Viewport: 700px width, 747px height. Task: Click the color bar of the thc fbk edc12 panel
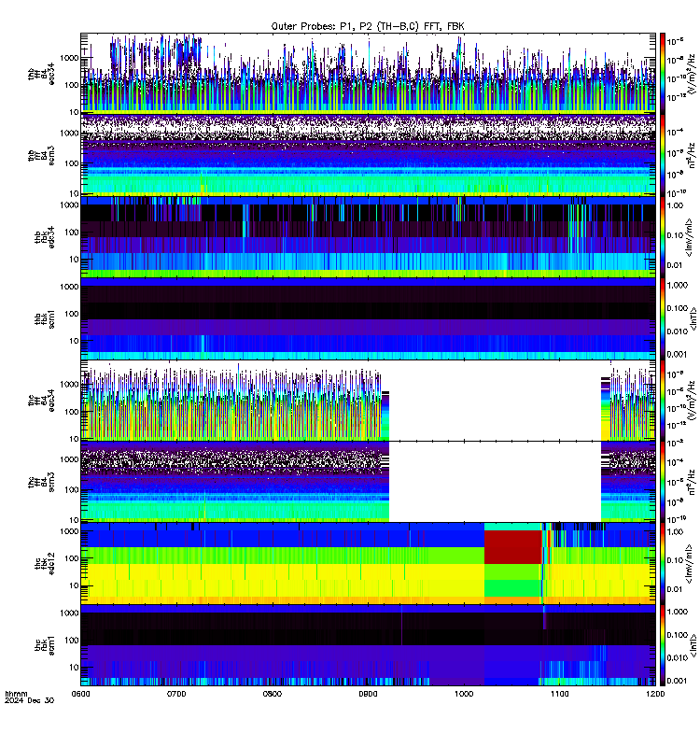pyautogui.click(x=662, y=564)
